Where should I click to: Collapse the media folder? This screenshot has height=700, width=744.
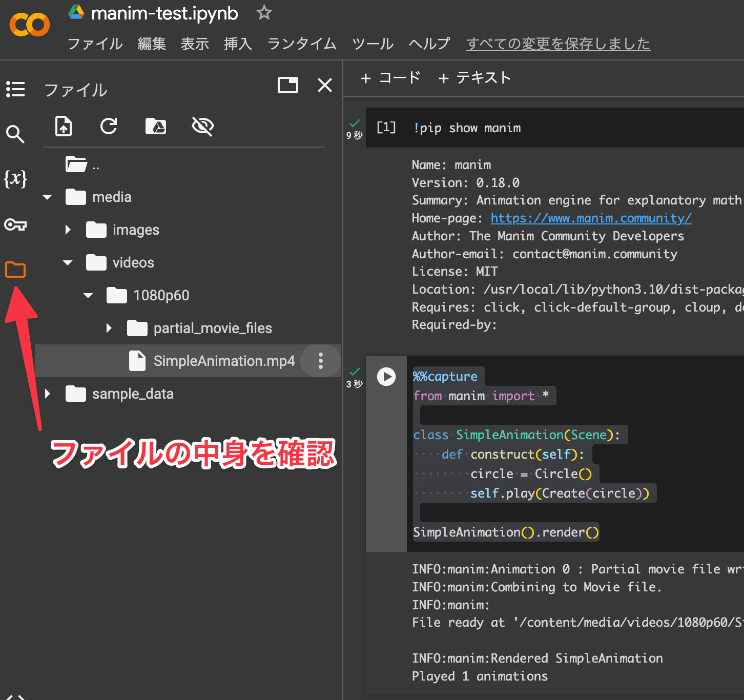tap(48, 197)
